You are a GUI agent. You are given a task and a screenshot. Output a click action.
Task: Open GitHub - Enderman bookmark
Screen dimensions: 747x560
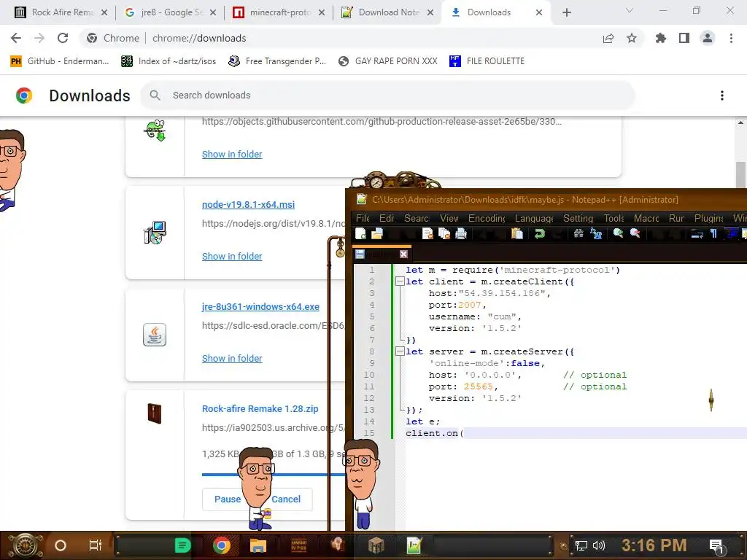[60, 61]
